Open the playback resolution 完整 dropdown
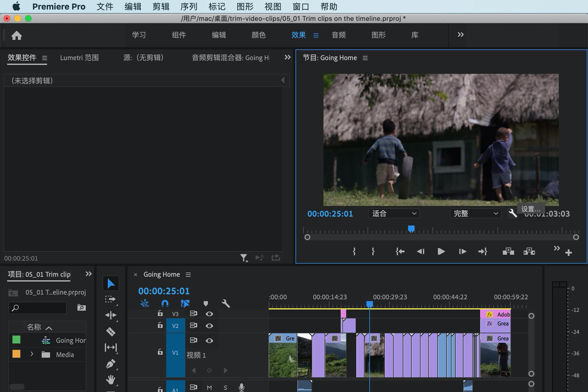Viewport: 588px width, 392px height. coord(475,213)
